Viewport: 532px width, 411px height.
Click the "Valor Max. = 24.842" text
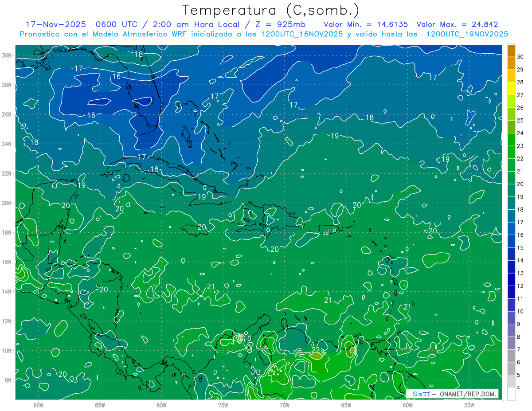pyautogui.click(x=458, y=24)
